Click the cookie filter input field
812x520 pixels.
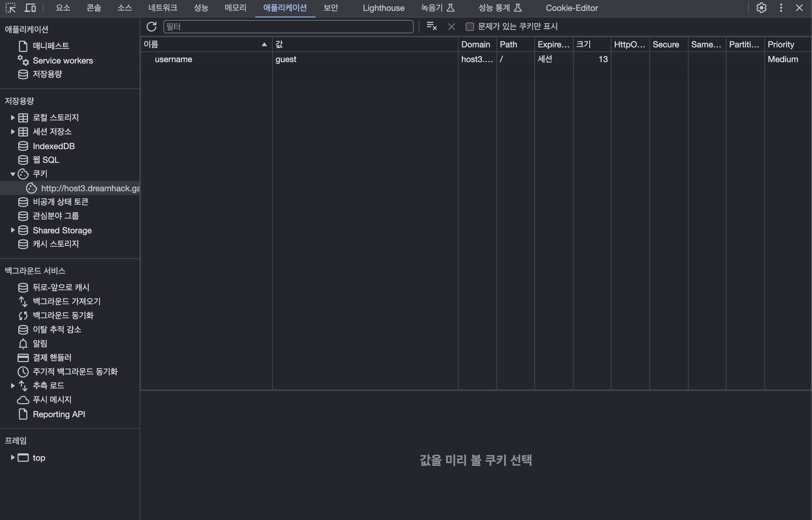click(288, 27)
